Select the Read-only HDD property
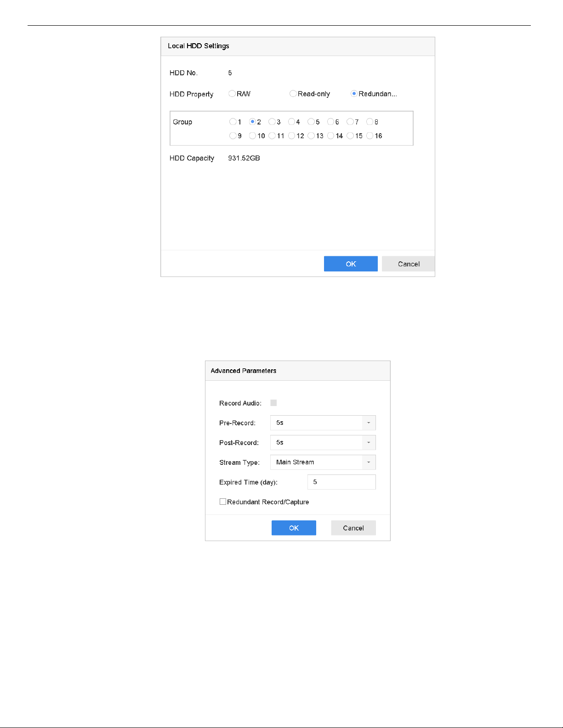 [293, 94]
